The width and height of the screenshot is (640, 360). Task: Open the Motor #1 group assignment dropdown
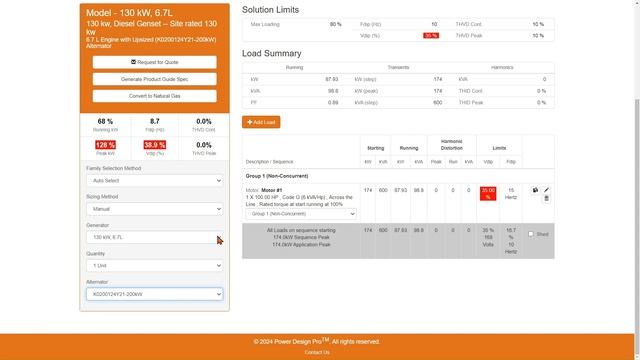click(x=301, y=214)
